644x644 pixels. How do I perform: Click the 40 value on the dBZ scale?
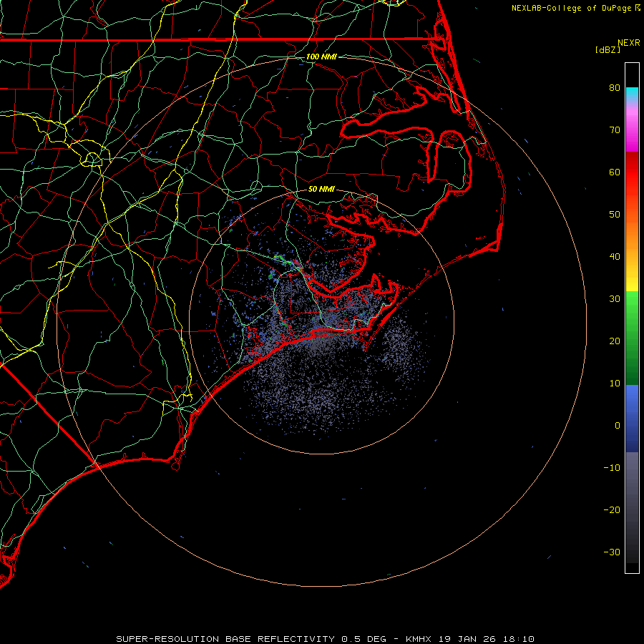tap(615, 257)
